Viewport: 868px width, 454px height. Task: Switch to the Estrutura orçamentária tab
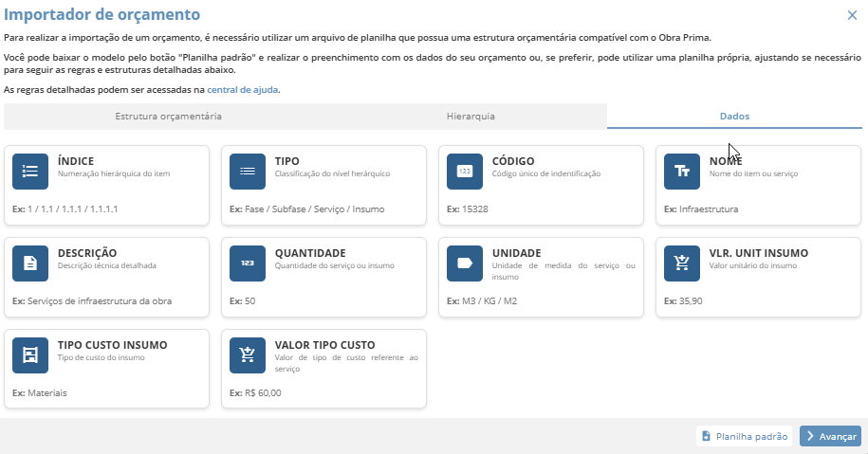pyautogui.click(x=169, y=117)
